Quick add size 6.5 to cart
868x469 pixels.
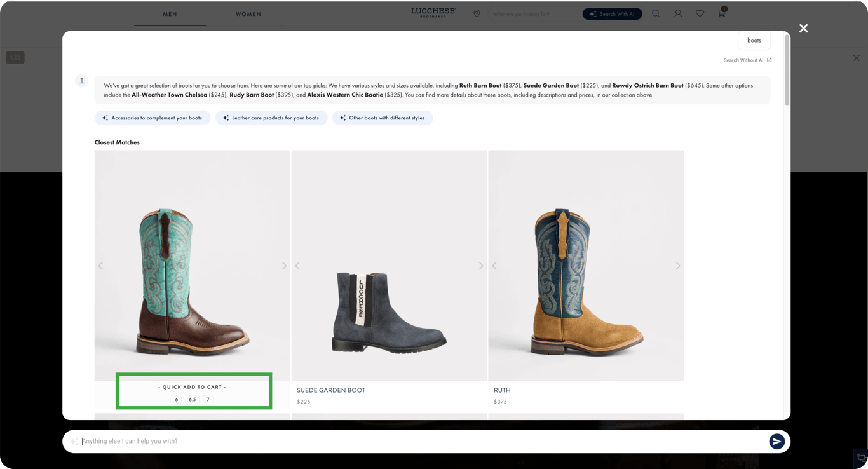click(x=192, y=400)
